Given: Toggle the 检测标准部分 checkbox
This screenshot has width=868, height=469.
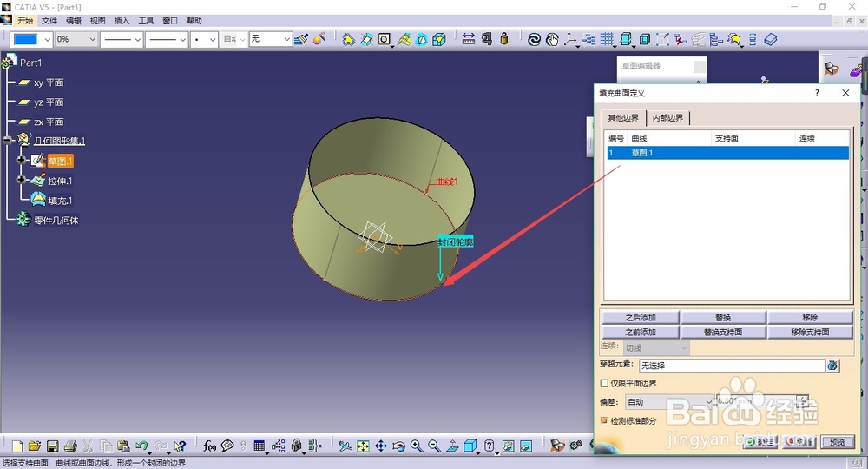Looking at the screenshot, I should click(604, 421).
